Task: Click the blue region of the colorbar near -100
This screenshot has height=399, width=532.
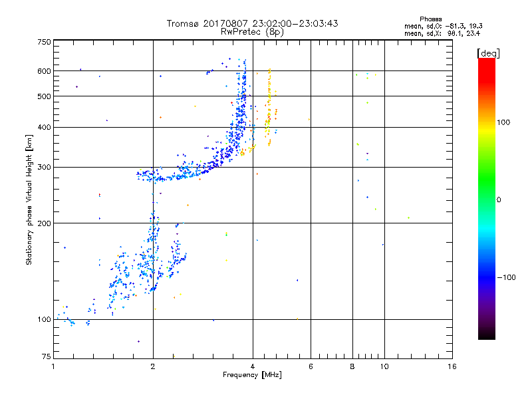Action: coord(487,275)
